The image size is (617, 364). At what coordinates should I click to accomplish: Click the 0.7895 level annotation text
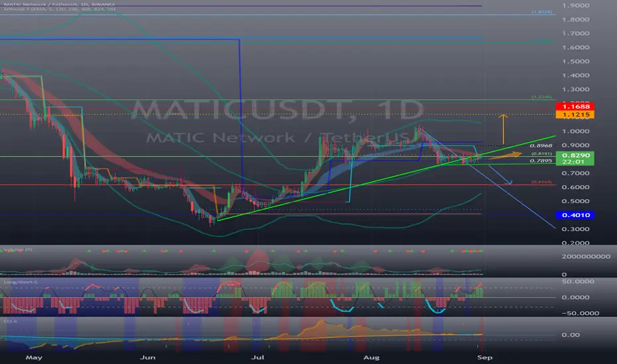[541, 161]
